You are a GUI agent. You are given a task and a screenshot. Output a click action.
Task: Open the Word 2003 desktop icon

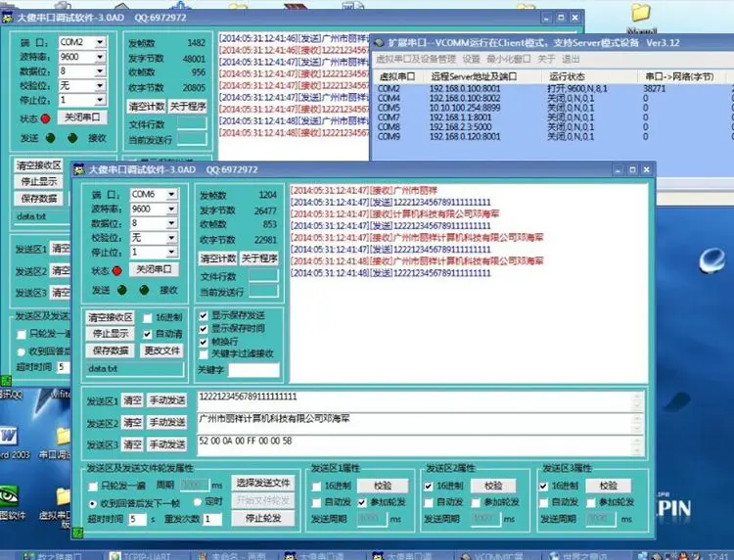(10, 437)
